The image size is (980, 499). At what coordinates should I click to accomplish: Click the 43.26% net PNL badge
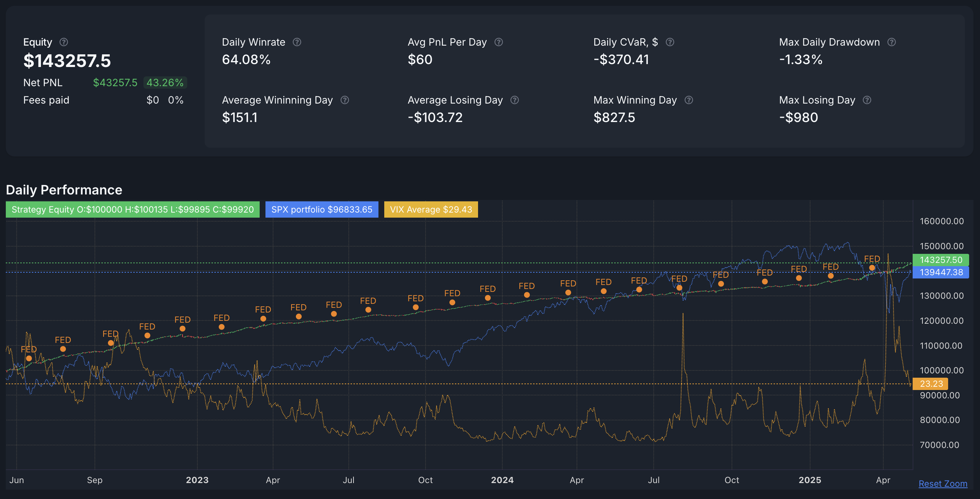coord(165,83)
